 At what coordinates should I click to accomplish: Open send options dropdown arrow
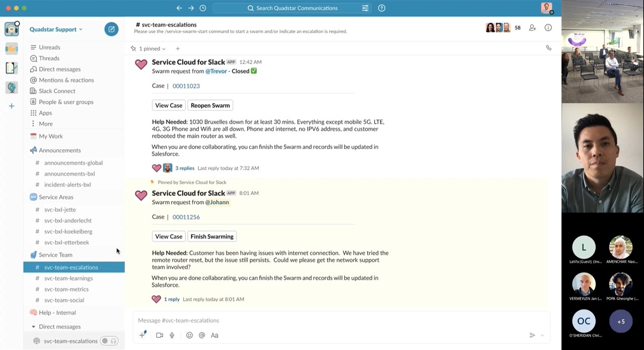542,335
